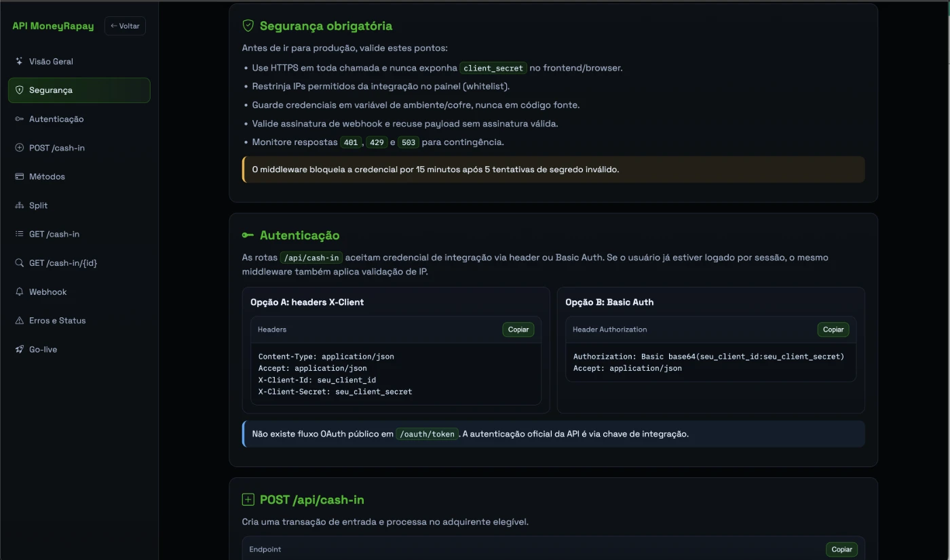Viewport: 950px width, 560px height.
Task: Copy the POST /api/cash-in endpoint
Action: (x=841, y=549)
